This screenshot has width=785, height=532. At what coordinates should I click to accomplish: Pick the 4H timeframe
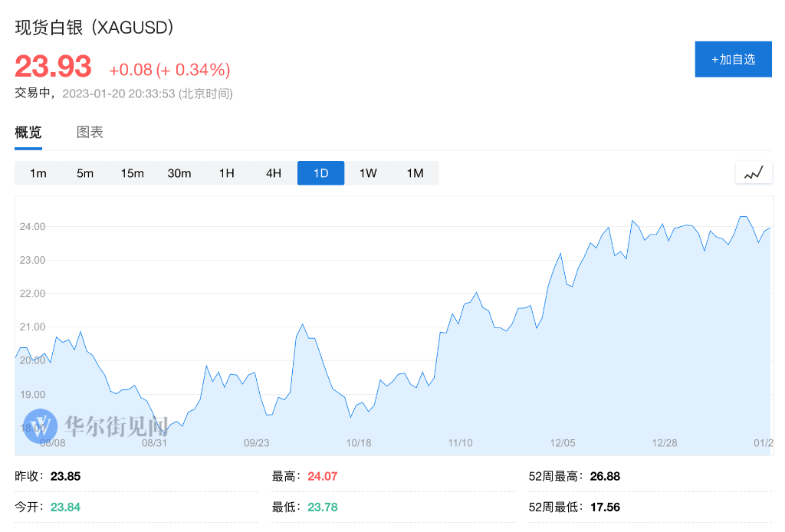click(274, 173)
